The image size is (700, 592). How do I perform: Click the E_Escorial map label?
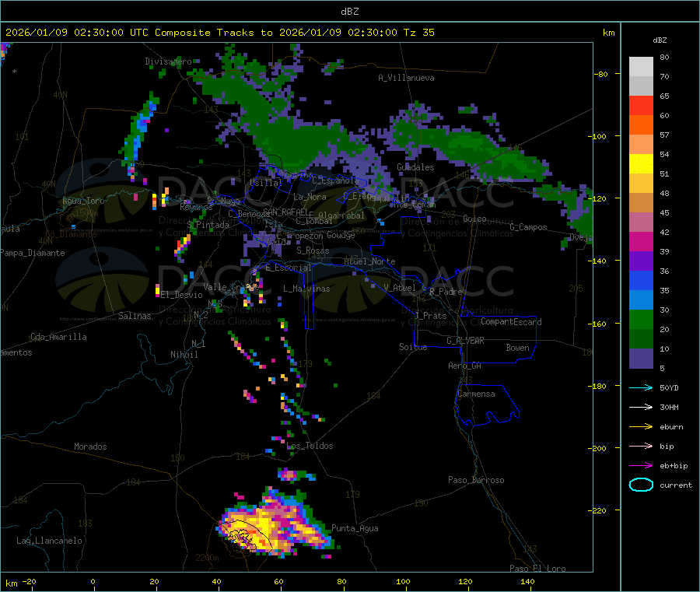coord(289,268)
